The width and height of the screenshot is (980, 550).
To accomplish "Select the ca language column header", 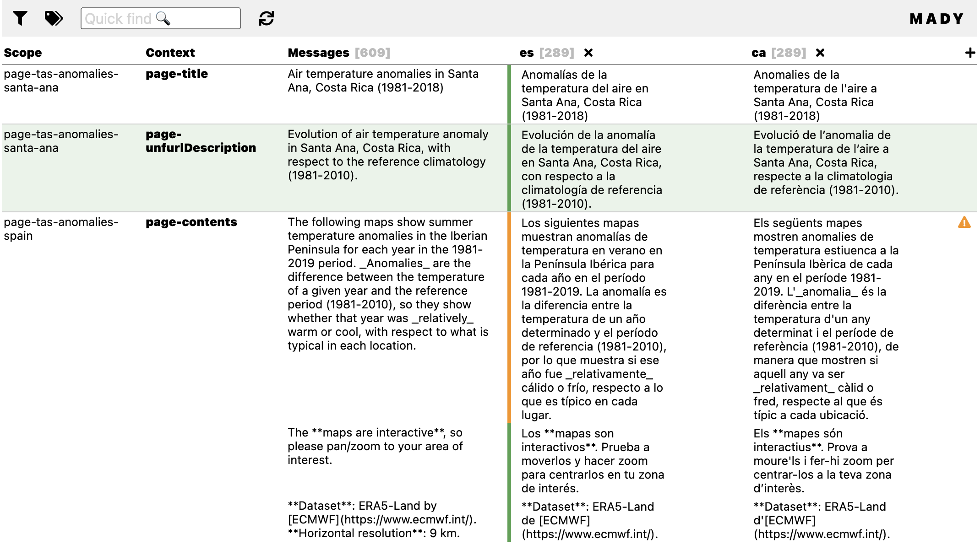I will pyautogui.click(x=758, y=53).
